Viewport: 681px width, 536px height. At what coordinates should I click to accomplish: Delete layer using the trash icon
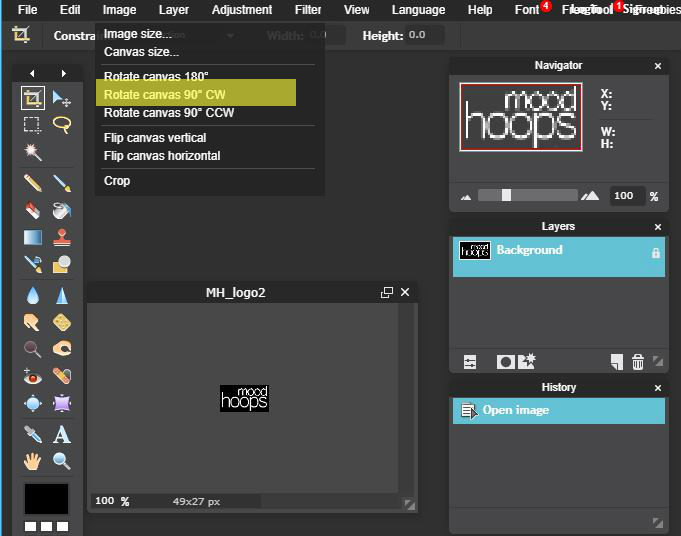[x=638, y=362]
